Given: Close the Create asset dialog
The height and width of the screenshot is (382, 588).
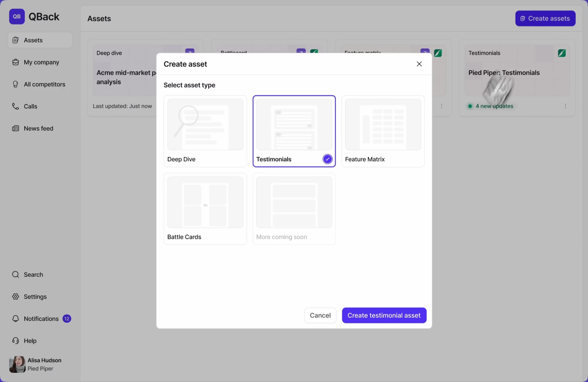Looking at the screenshot, I should click(419, 64).
